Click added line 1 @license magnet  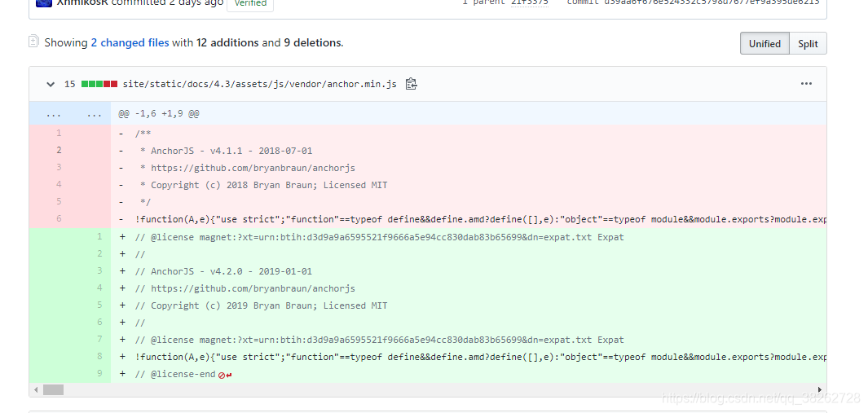click(x=379, y=237)
